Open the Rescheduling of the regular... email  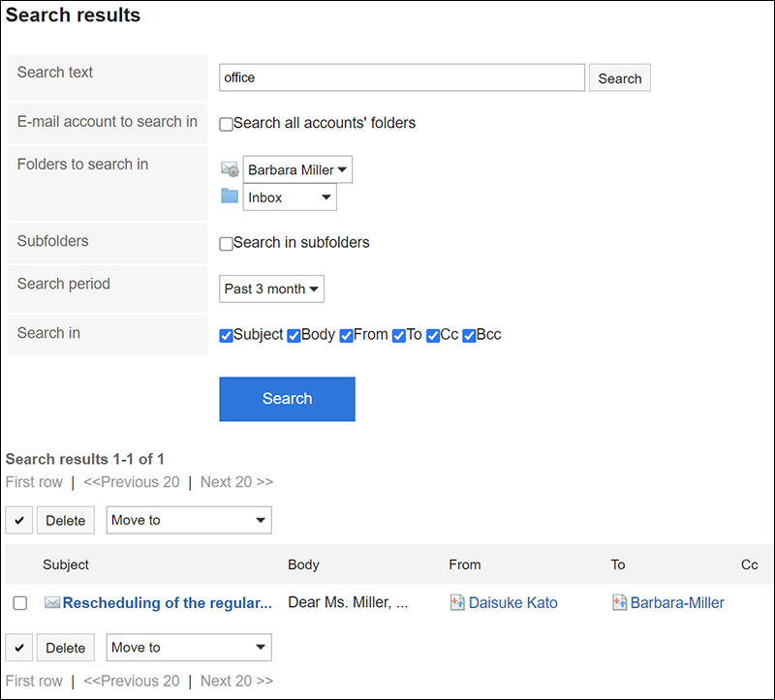167,602
